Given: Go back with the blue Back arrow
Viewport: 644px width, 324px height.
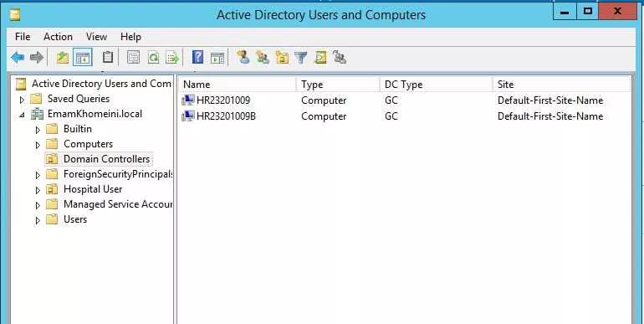Looking at the screenshot, I should [18, 58].
